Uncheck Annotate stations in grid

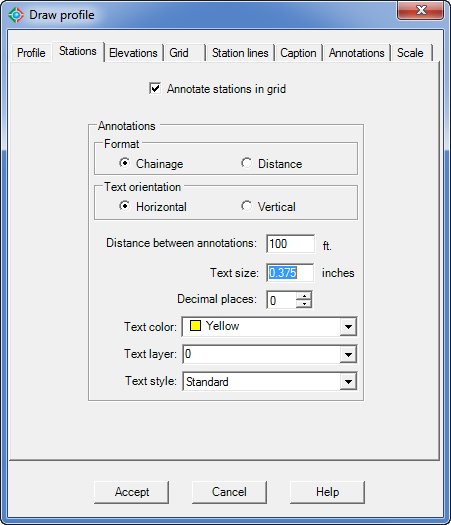[x=155, y=89]
